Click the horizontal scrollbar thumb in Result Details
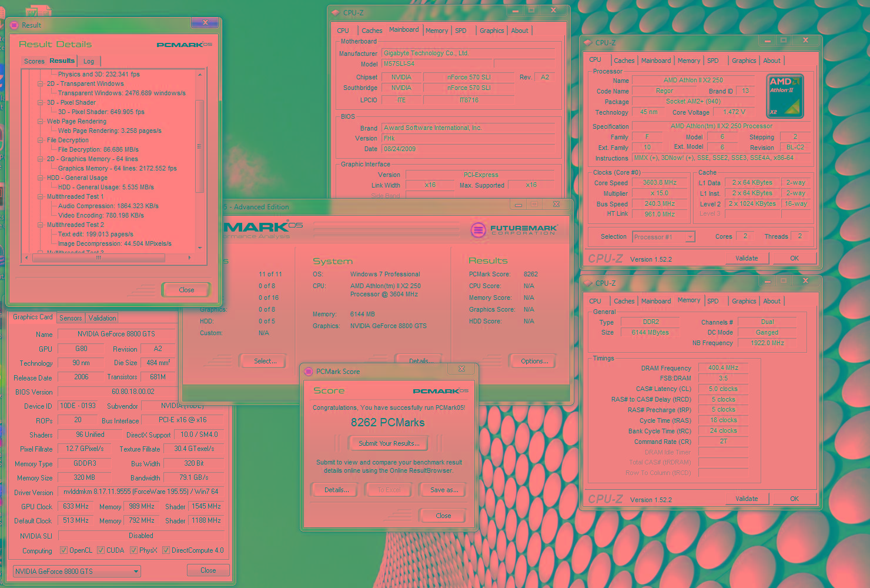The image size is (870, 588). 99,258
